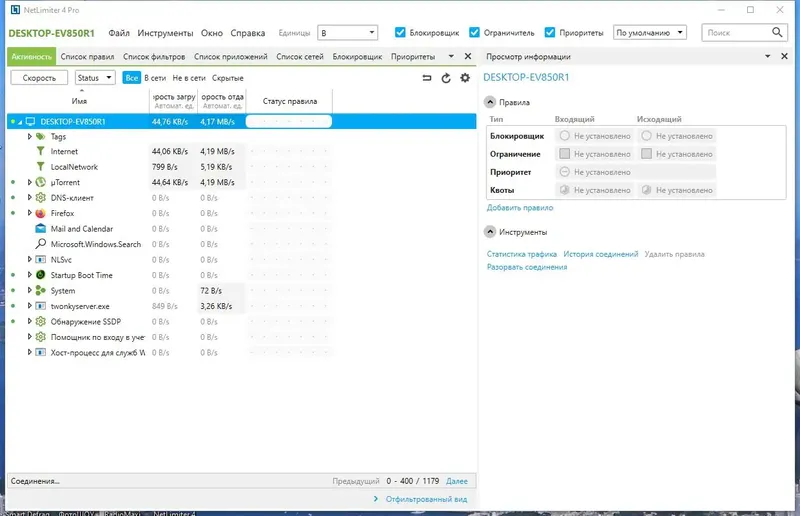Toggle the Блокировщик checkbox in the top bar
Image resolution: width=800 pixels, height=516 pixels.
pyautogui.click(x=400, y=32)
